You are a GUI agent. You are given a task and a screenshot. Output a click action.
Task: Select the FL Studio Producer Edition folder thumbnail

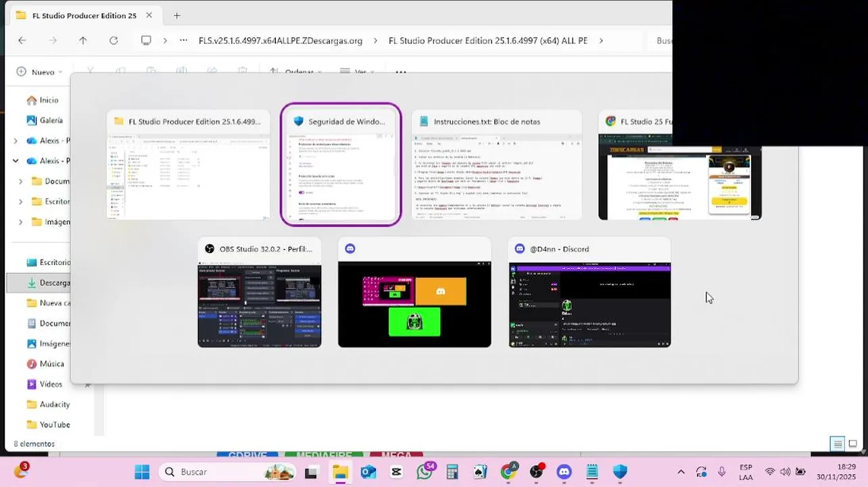[189, 164]
